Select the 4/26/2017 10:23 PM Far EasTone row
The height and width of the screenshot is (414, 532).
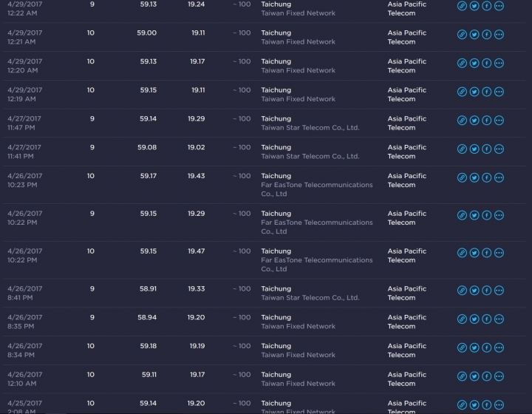coord(264,185)
